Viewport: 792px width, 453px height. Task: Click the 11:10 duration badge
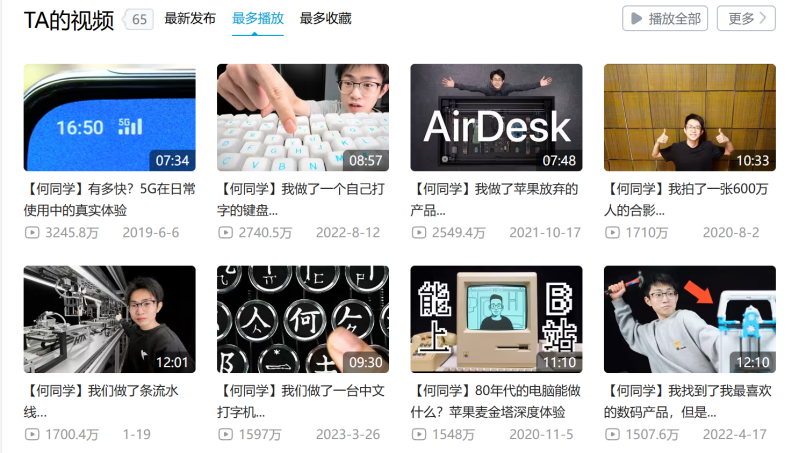click(x=559, y=363)
